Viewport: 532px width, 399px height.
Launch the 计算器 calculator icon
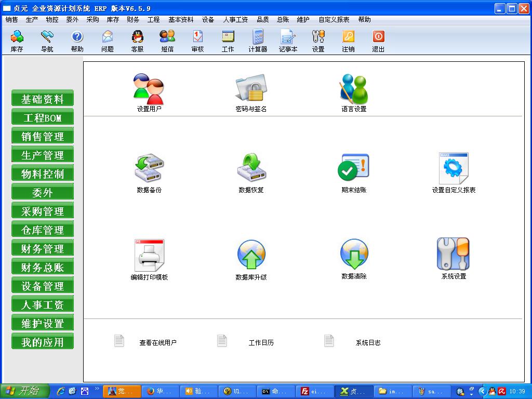[x=258, y=41]
